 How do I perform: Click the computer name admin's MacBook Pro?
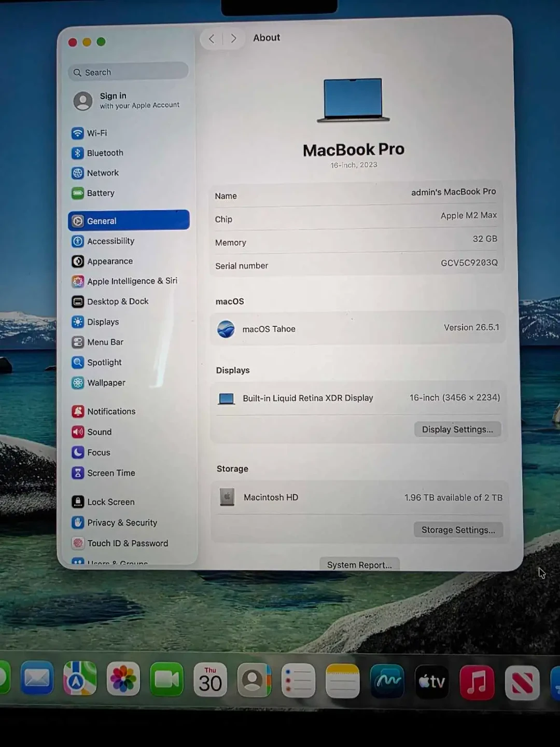point(454,192)
